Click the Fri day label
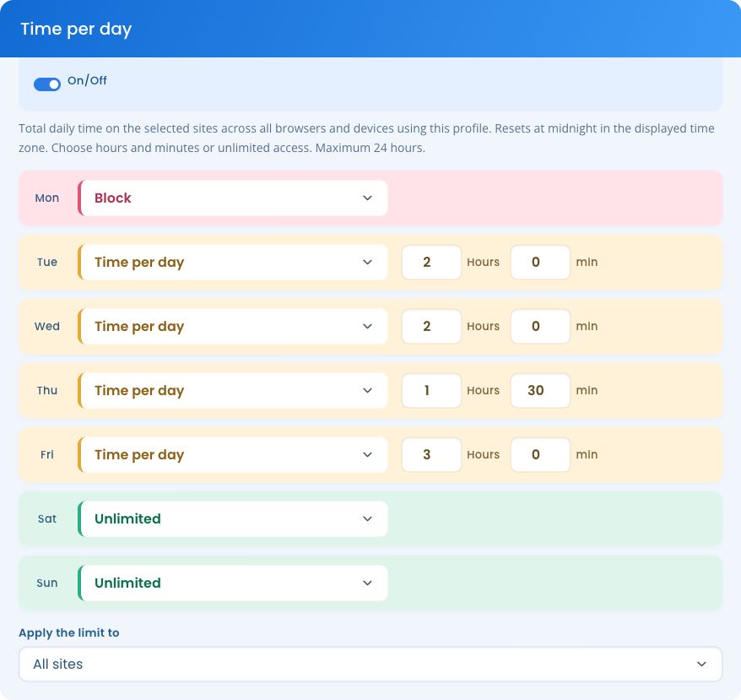 tap(46, 454)
